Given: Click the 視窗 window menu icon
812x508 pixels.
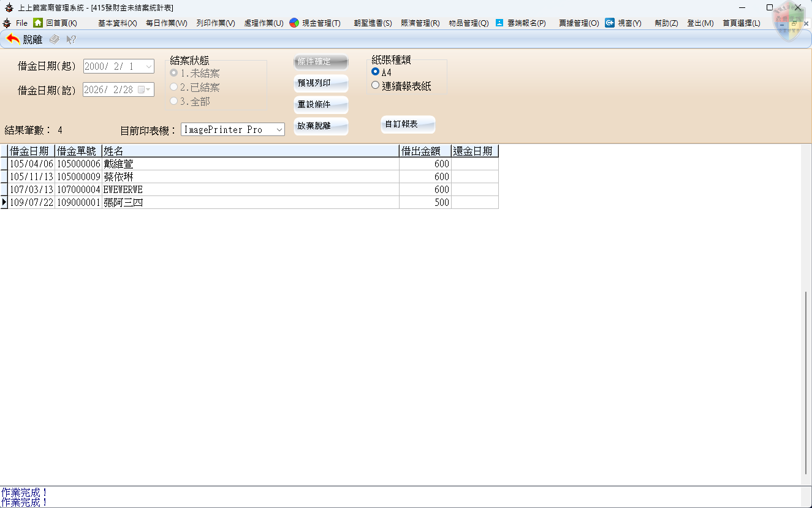Looking at the screenshot, I should [x=609, y=23].
